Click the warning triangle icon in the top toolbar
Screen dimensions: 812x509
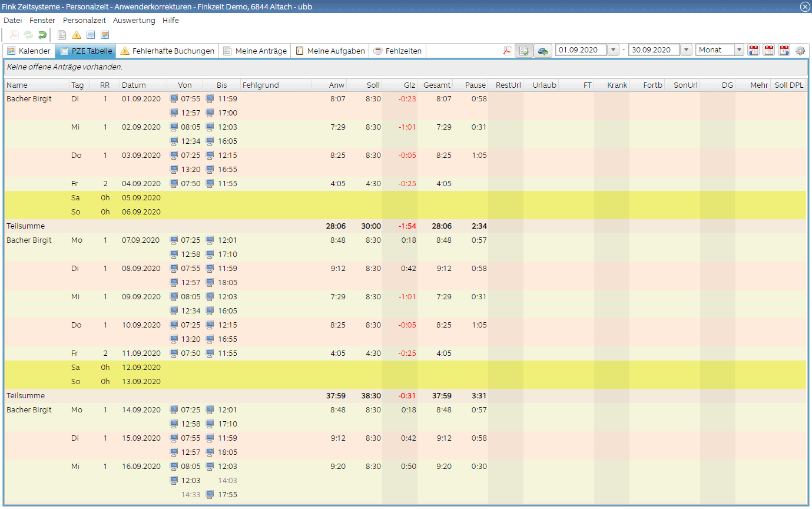pyautogui.click(x=77, y=35)
